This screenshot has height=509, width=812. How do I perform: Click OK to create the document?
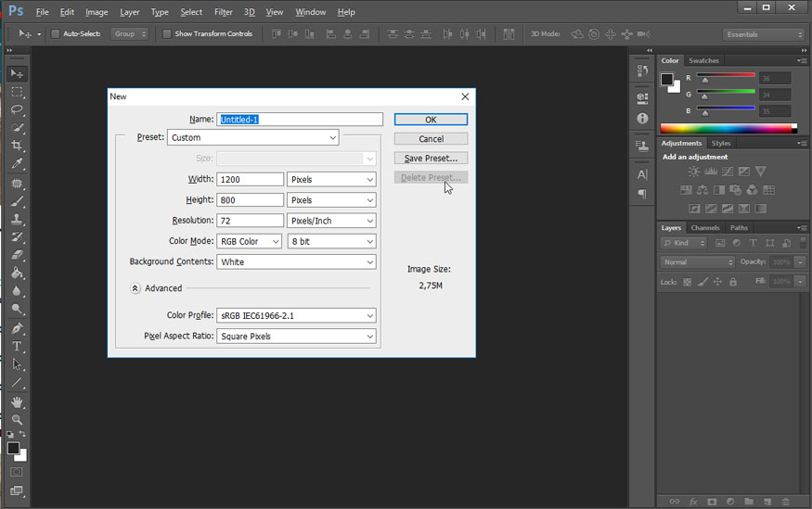(x=431, y=120)
